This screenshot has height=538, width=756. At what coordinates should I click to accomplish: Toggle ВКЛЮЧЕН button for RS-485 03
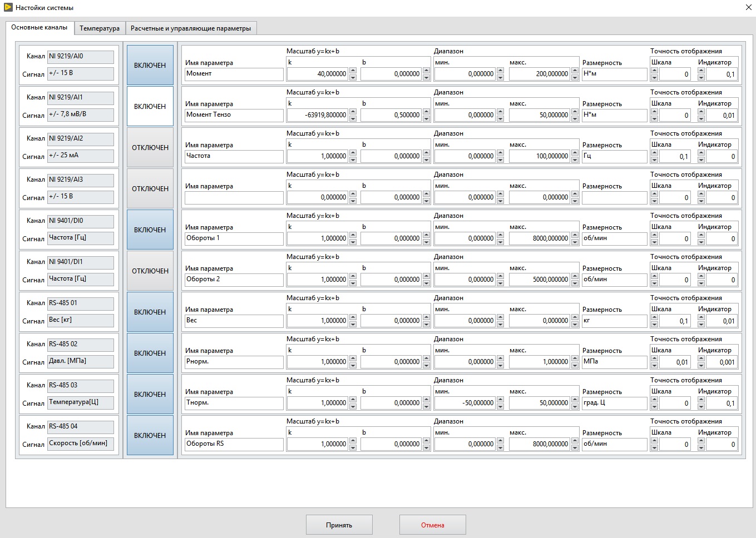point(150,394)
